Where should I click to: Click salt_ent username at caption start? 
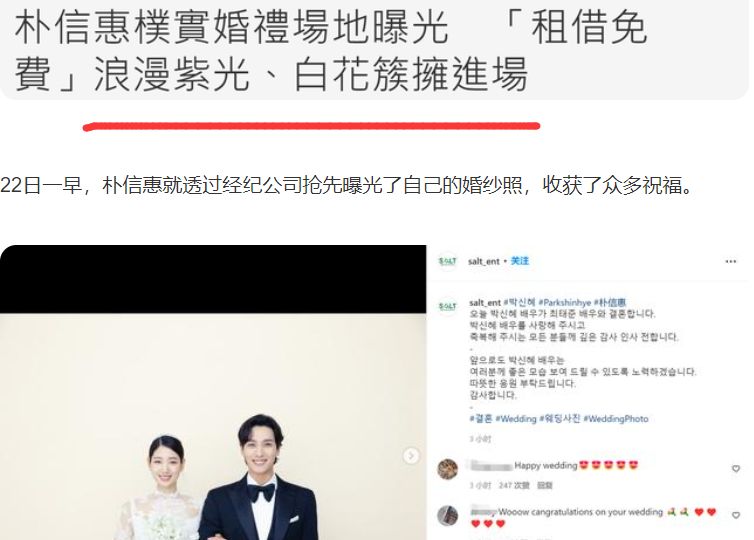point(485,302)
